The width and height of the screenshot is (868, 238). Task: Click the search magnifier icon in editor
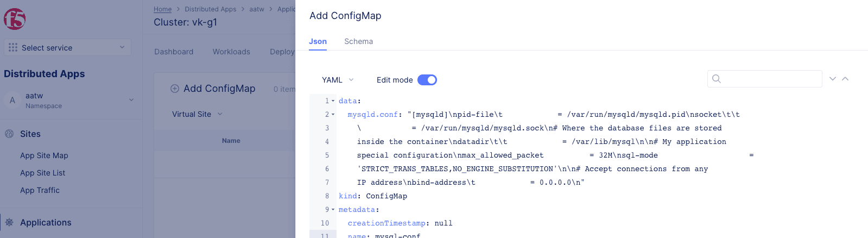717,79
